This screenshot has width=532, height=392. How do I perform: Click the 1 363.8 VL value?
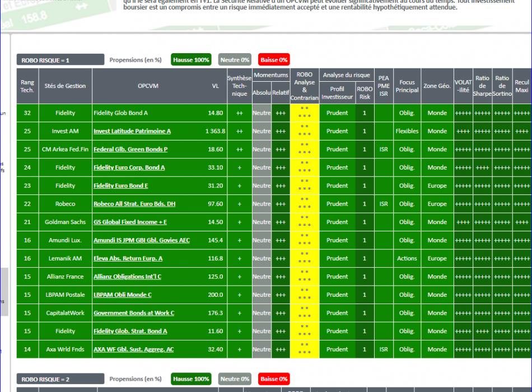(x=216, y=131)
